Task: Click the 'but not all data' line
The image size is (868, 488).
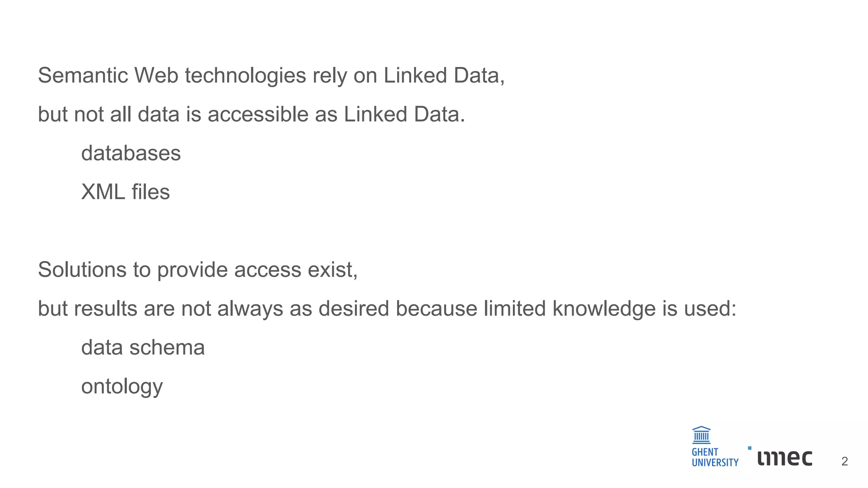Action: click(x=252, y=115)
